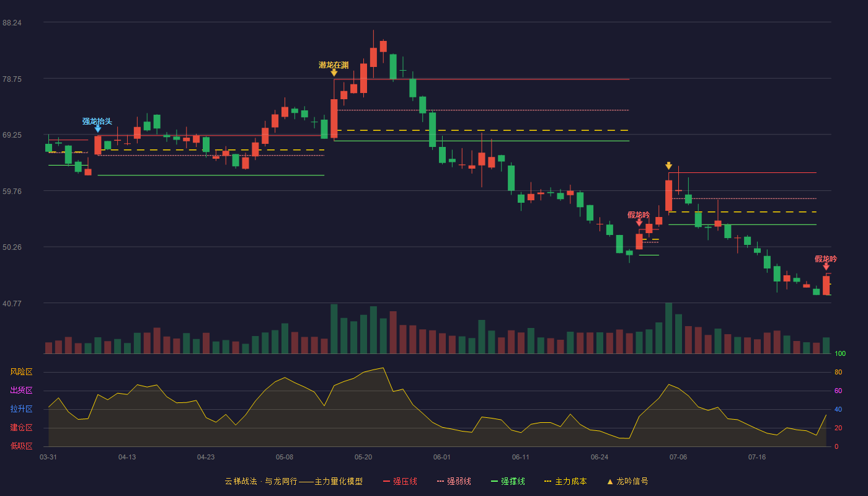868x496 pixels.
Task: Click the yellow arrow under 潜龙在渊
Action: coord(334,73)
